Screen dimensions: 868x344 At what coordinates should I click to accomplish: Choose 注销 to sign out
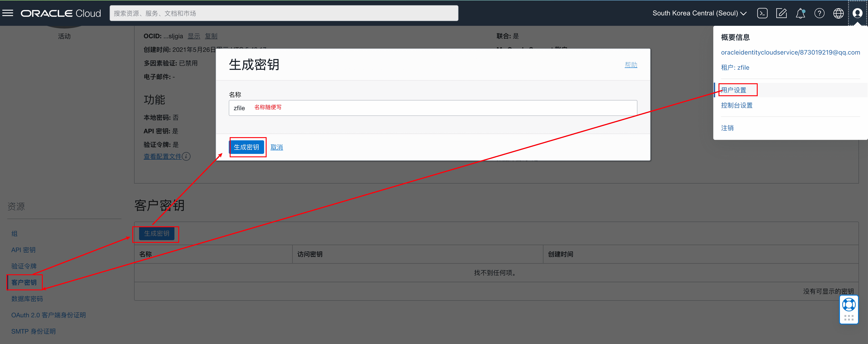pyautogui.click(x=727, y=128)
